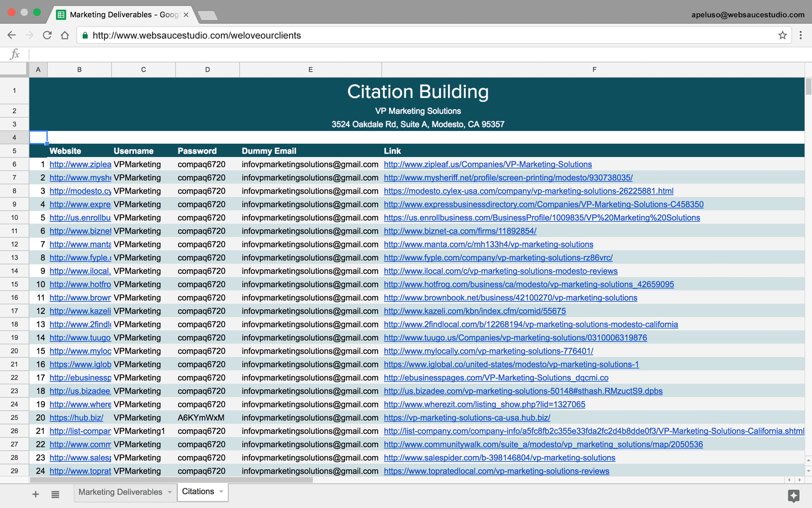
Task: Open the kazeli.com kbn link
Action: (475, 311)
